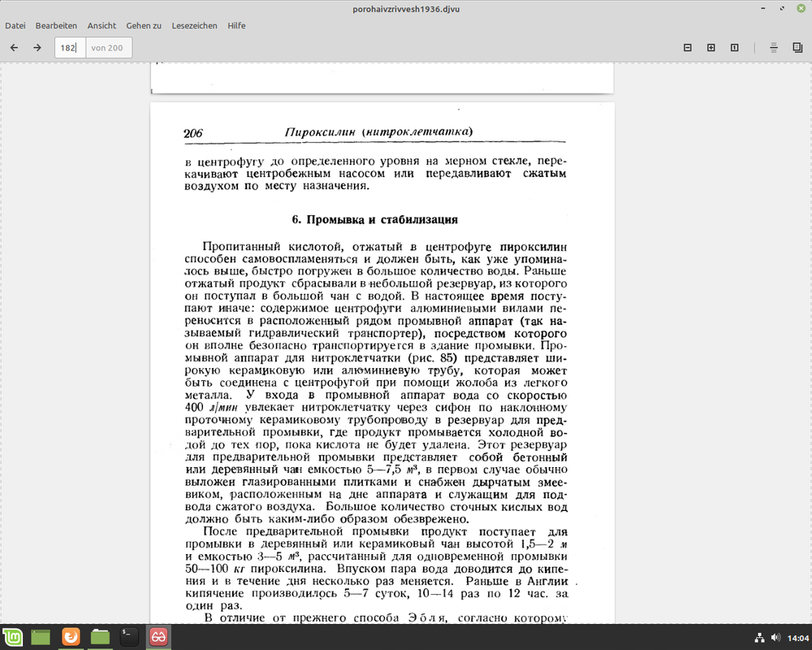
Task: Click the window title porohaivzrivvesh1936.djvu
Action: pos(406,9)
